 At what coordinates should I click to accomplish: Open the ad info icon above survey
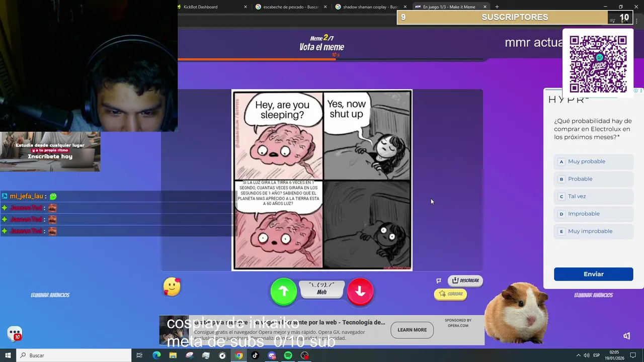635,90
